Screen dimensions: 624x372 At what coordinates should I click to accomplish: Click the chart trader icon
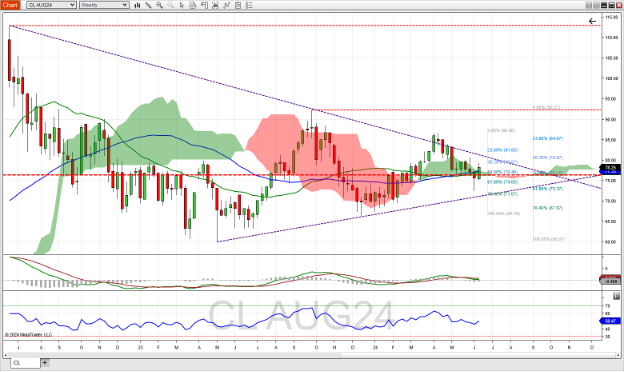tap(204, 5)
